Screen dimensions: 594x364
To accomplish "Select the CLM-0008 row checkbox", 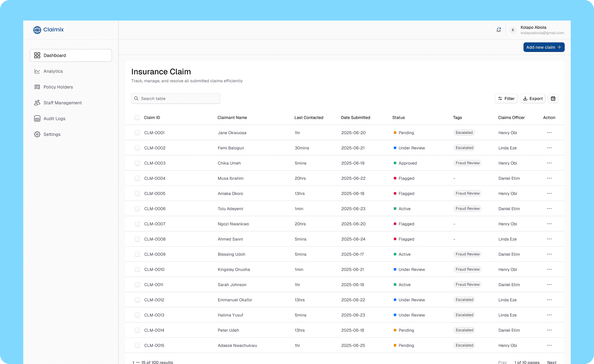I will coord(137,239).
